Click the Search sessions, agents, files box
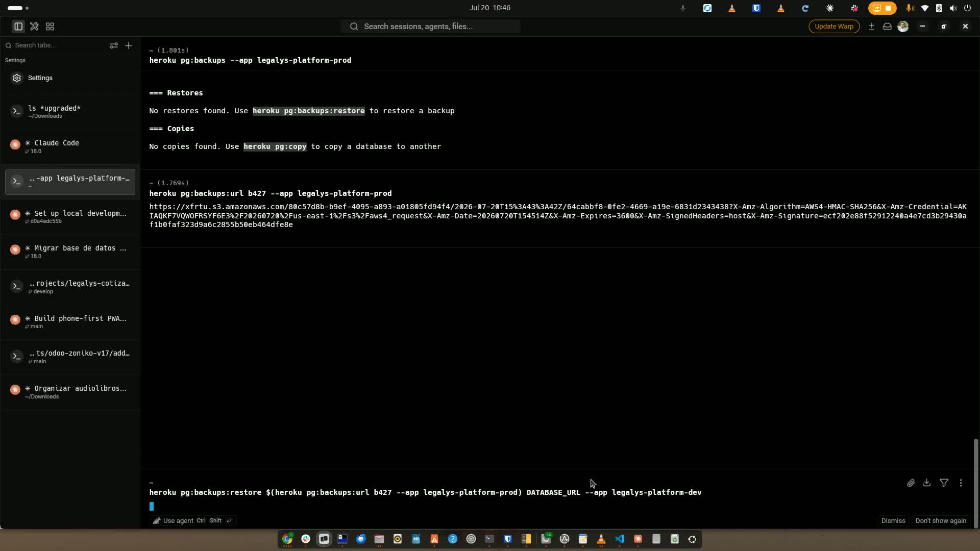 430,27
